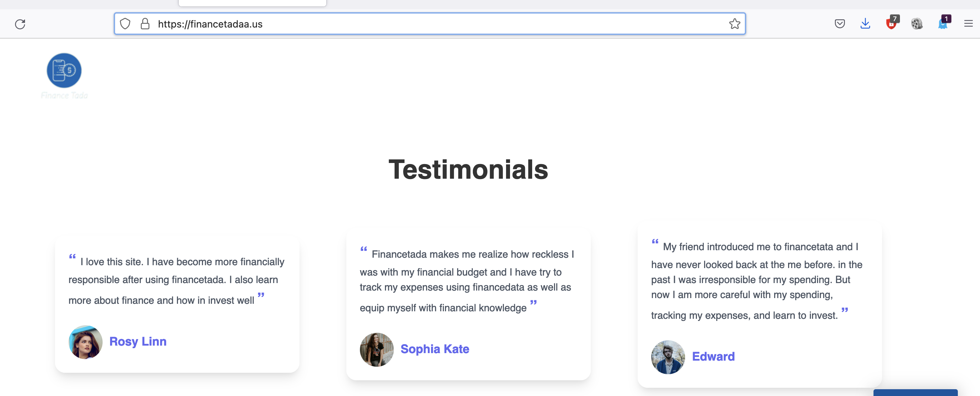The height and width of the screenshot is (396, 980).
Task: Click Sophia Kate's profile photo
Action: (x=377, y=350)
